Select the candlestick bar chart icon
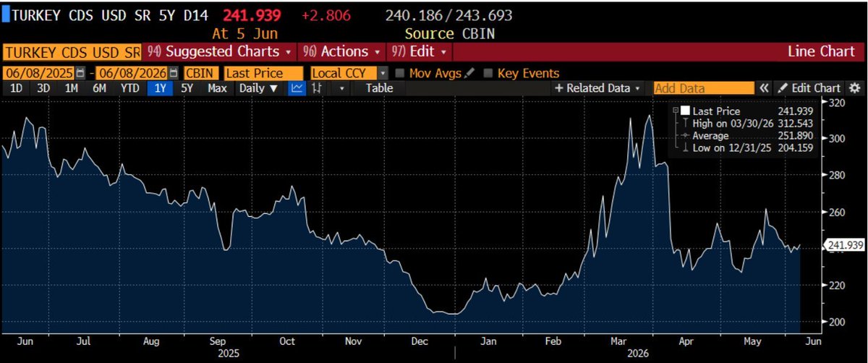 pyautogui.click(x=317, y=88)
